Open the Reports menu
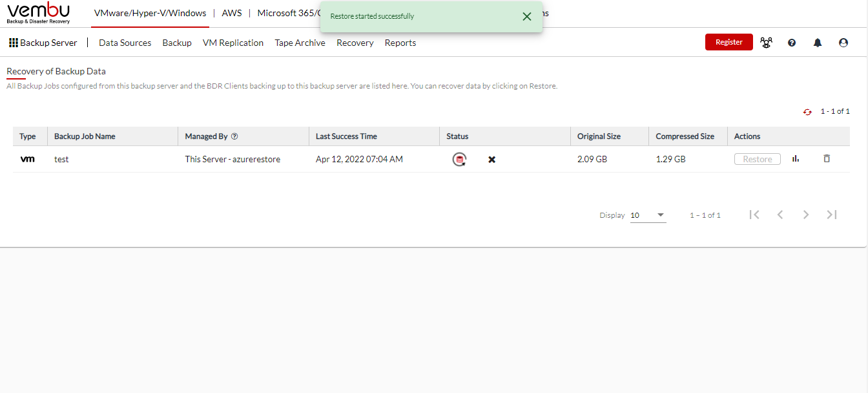The image size is (868, 393). [400, 43]
